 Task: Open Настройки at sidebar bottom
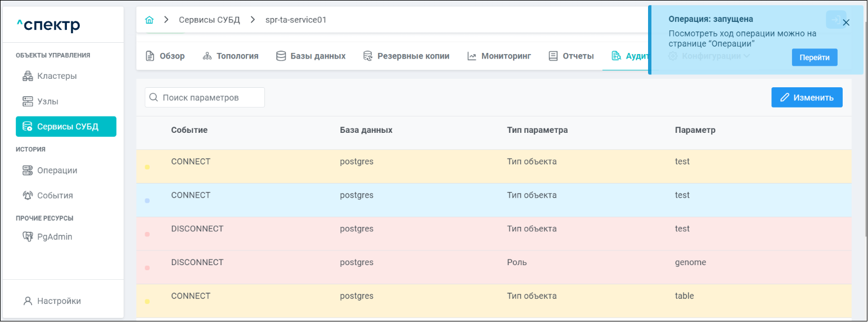click(59, 301)
